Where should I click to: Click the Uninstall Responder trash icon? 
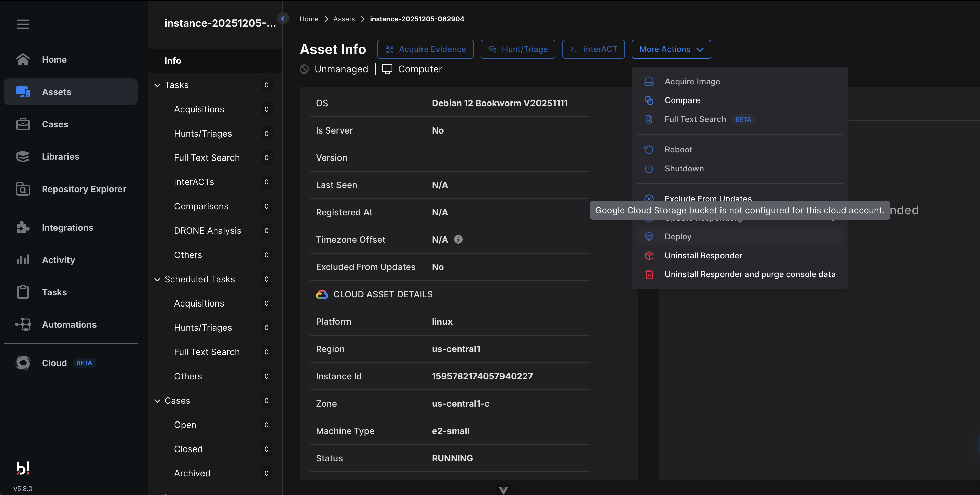649,274
